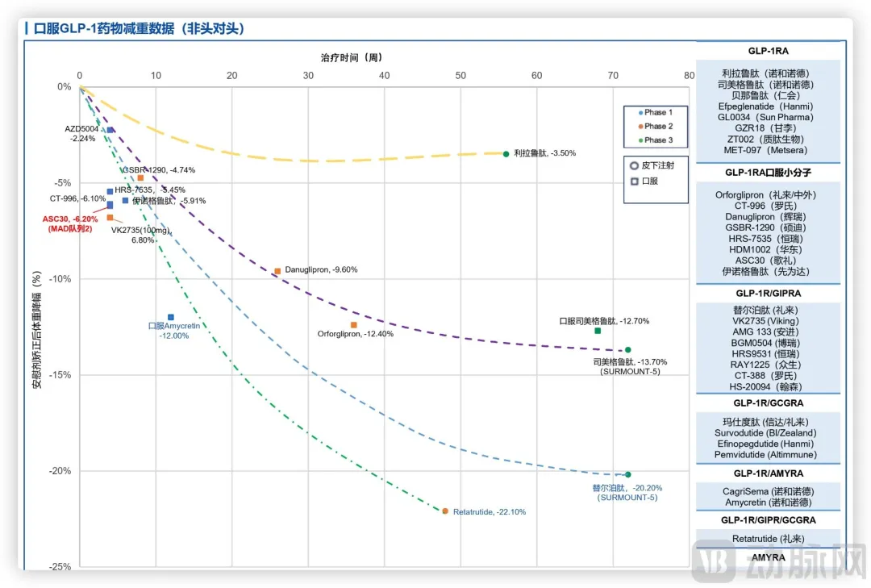Click the yellow dashed 利拉鲁肽 trend curve

coord(306,161)
